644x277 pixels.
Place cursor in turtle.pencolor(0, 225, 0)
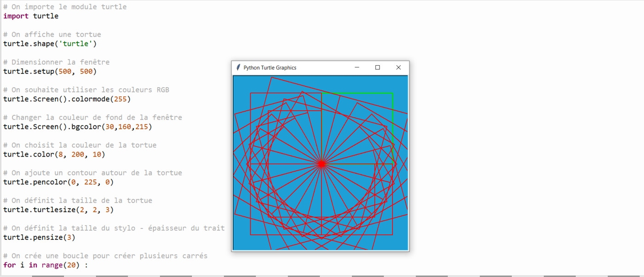click(x=58, y=182)
